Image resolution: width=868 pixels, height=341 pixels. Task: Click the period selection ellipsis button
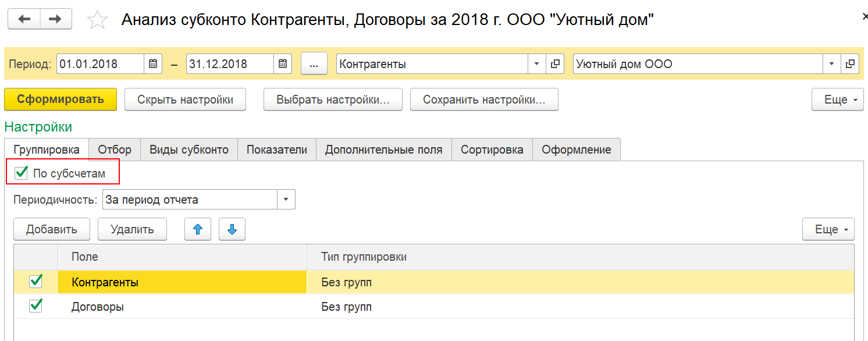coord(314,64)
